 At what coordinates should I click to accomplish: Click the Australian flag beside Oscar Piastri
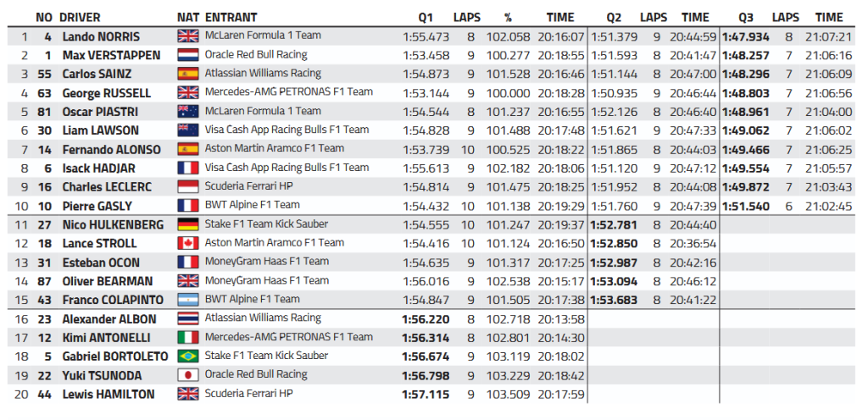click(x=187, y=112)
